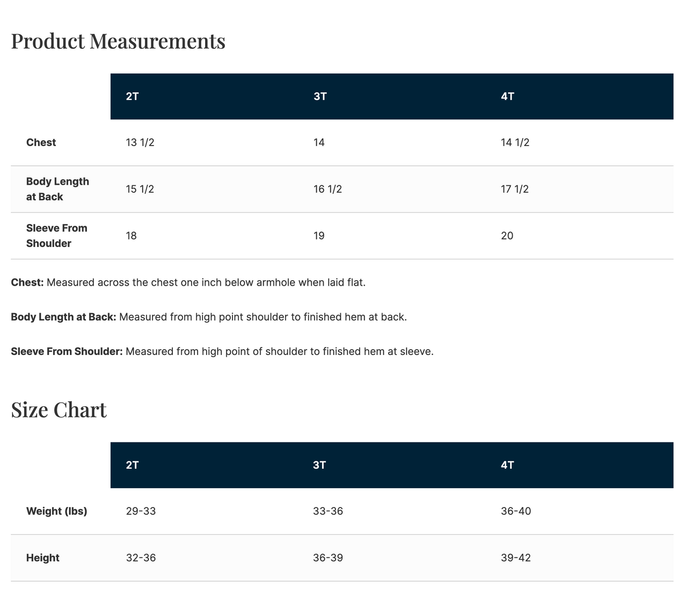This screenshot has width=685, height=616.
Task: Select the 4T column header in Product Measurements
Action: click(x=507, y=97)
